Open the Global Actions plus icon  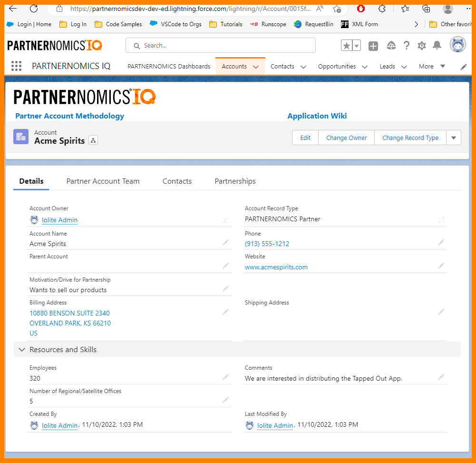(x=373, y=46)
